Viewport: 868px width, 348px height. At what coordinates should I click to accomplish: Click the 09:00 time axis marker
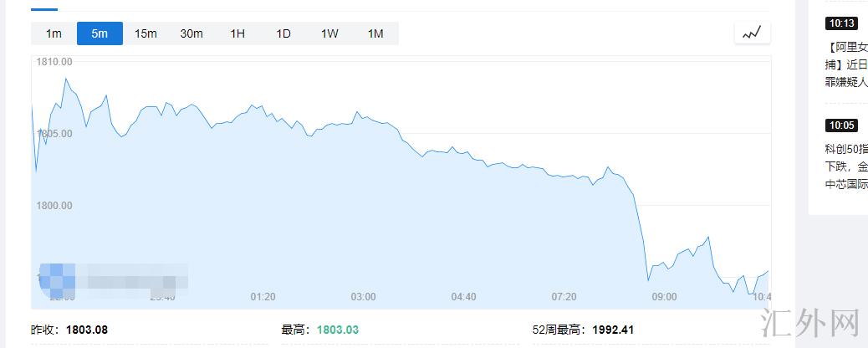coord(664,297)
